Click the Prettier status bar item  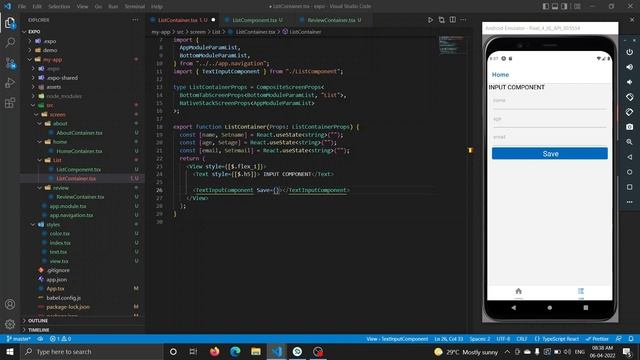coord(597,339)
